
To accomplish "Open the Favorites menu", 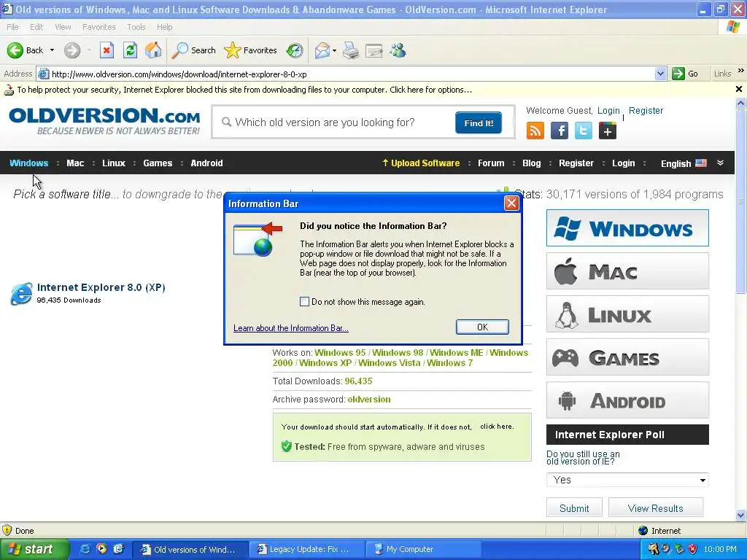I will click(x=99, y=27).
